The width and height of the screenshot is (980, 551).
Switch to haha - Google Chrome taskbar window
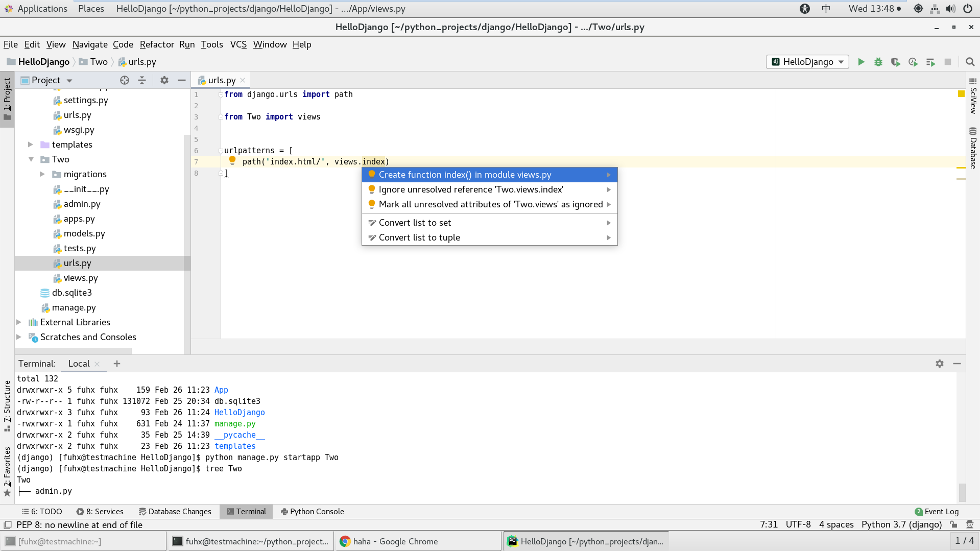pyautogui.click(x=418, y=541)
